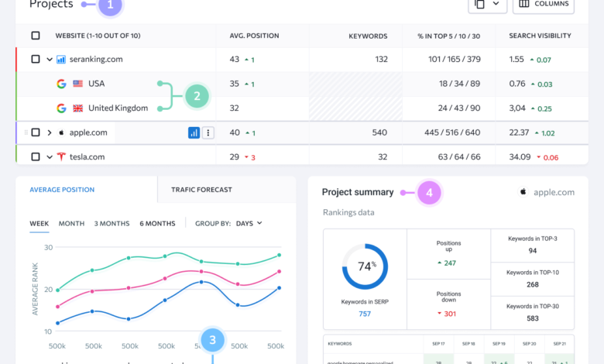Open the USA search engine row
This screenshot has width=604, height=364.
96,84
